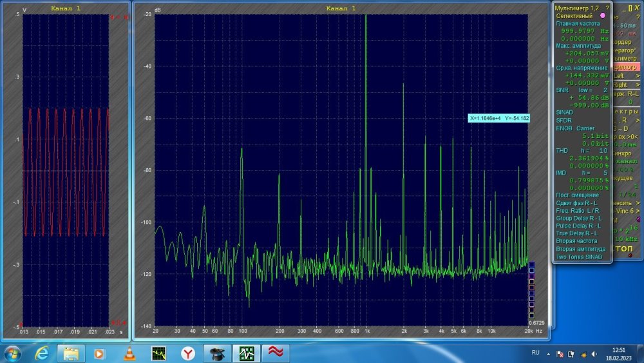Open VLC media player from the taskbar

tap(129, 353)
